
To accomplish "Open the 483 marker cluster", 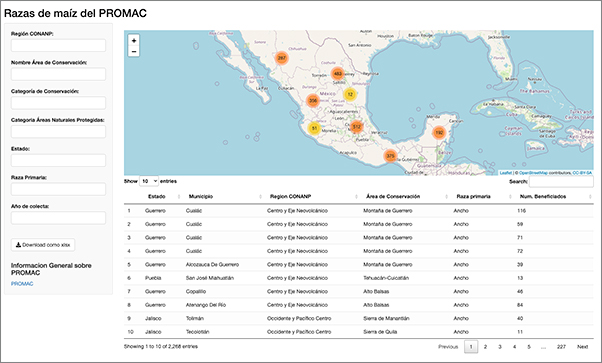I will 338,73.
